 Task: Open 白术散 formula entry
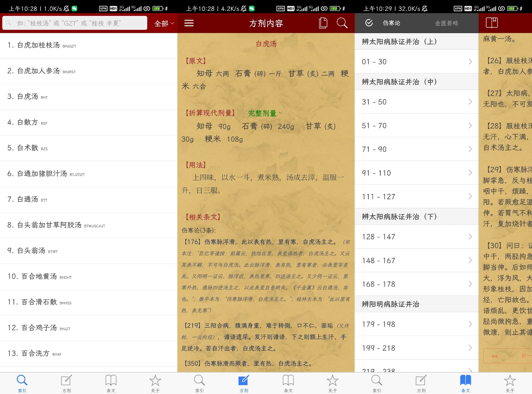pos(89,148)
